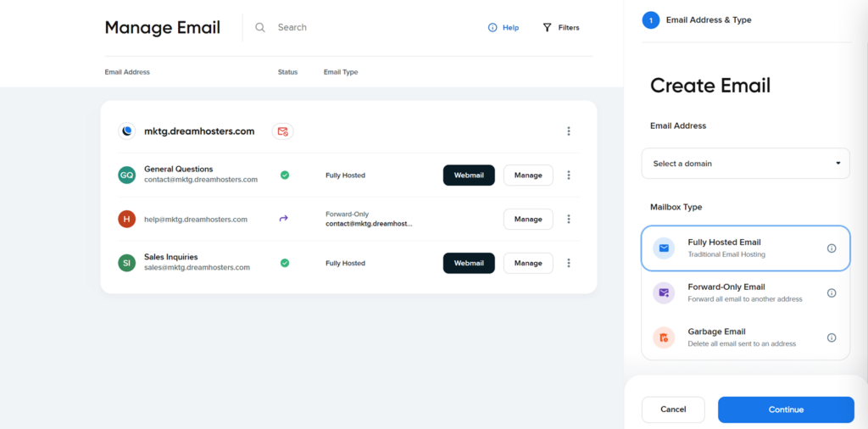Screen dimensions: 868x429
Task: Open Webmail for Sales Inquiries
Action: [469, 263]
